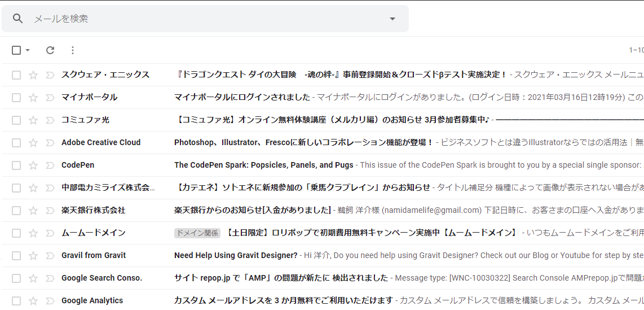Check the Google Search Conso. email checkbox
644x310 pixels.
click(x=16, y=278)
